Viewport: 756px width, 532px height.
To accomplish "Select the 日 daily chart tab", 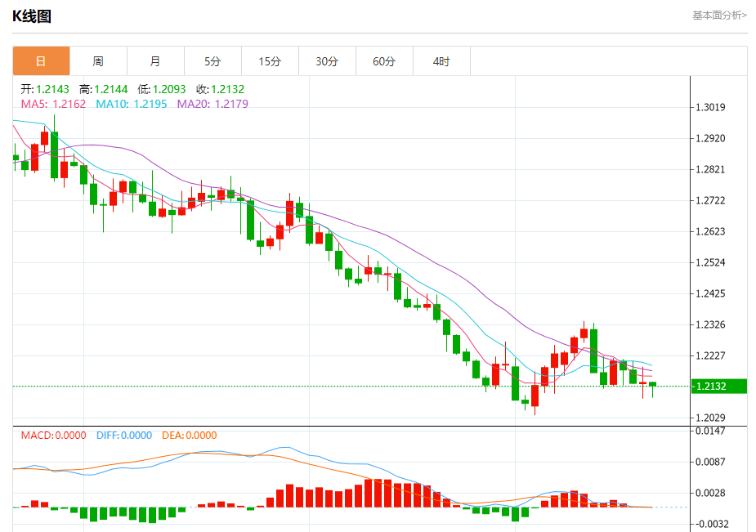I will click(42, 61).
